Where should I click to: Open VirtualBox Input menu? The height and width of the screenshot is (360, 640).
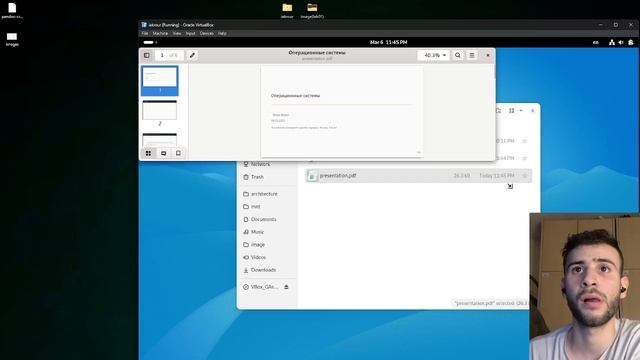point(190,33)
